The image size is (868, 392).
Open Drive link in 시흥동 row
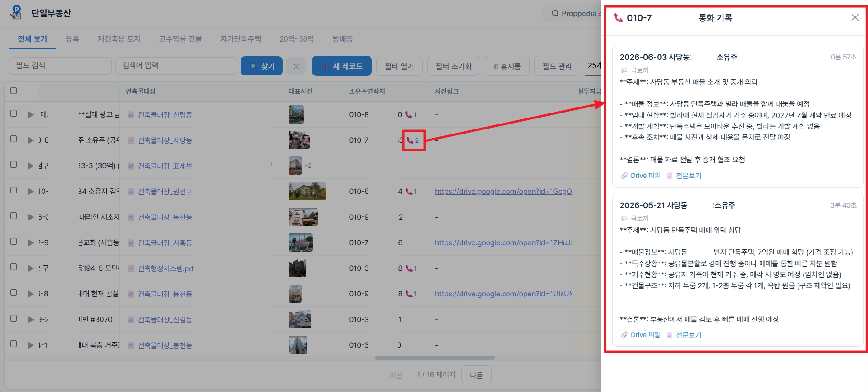tap(504, 243)
